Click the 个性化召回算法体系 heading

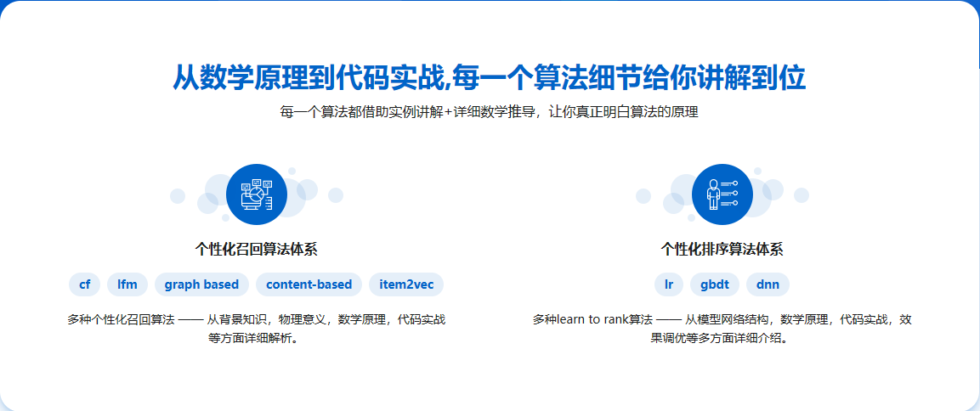tap(256, 249)
